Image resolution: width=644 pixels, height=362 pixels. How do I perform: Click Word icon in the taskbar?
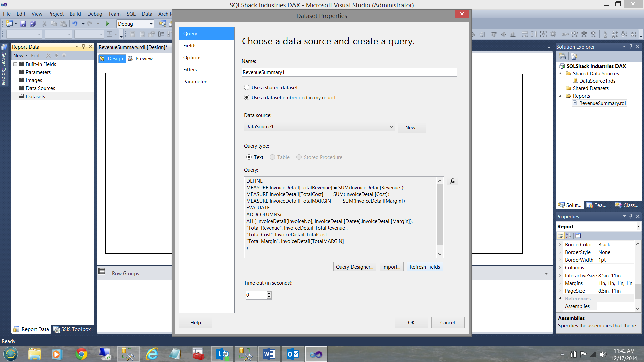pos(269,354)
